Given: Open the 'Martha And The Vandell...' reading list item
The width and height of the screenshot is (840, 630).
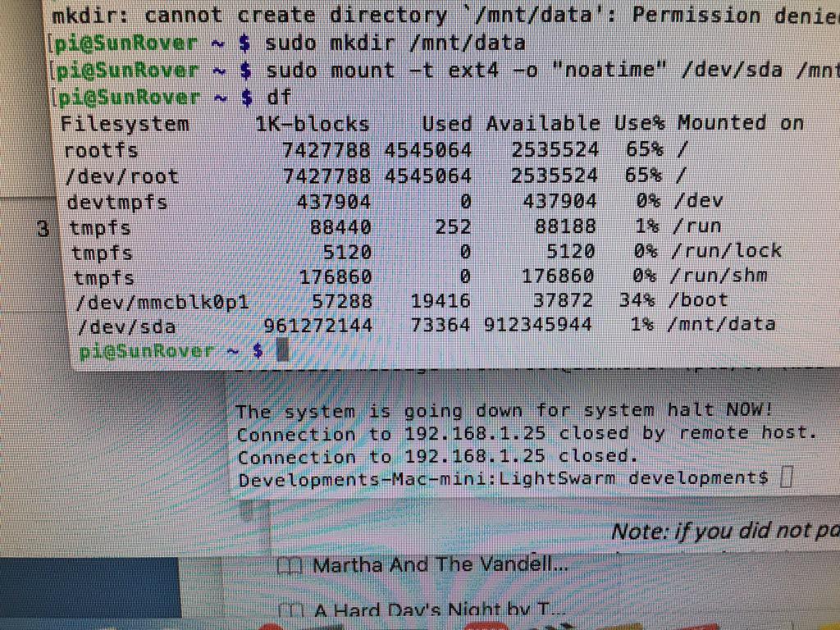Looking at the screenshot, I should pyautogui.click(x=441, y=564).
